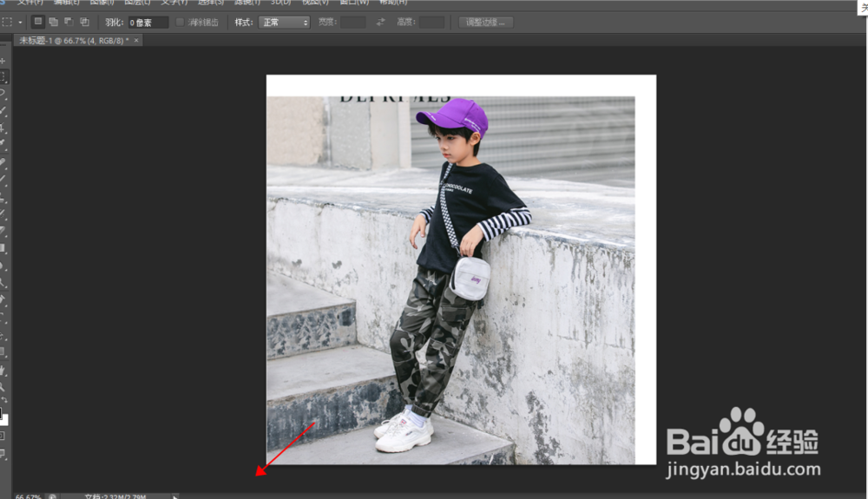Select the Dodge tool

[x=3, y=282]
